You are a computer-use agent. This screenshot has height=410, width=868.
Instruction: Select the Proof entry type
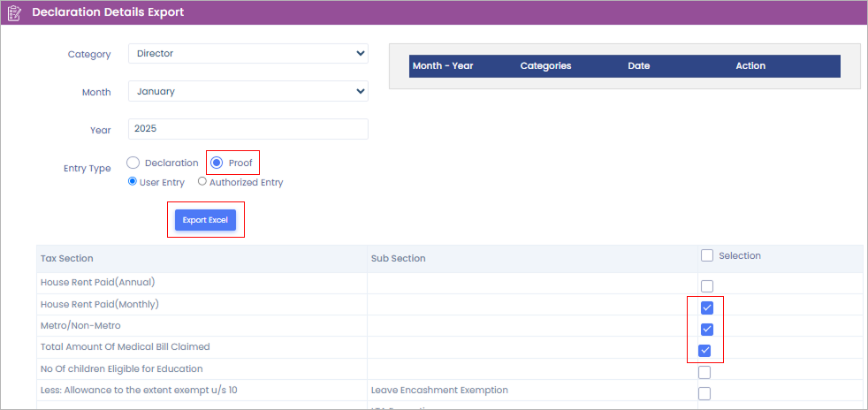pos(217,163)
